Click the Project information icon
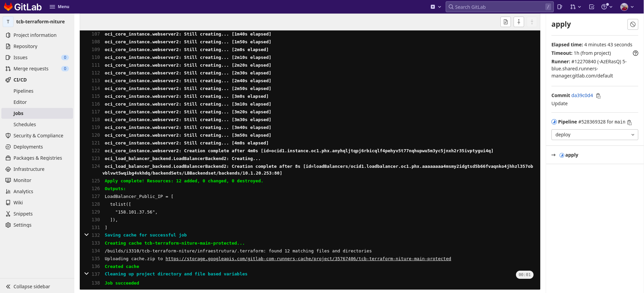Image resolution: width=644 pixels, height=293 pixels. click(x=8, y=35)
